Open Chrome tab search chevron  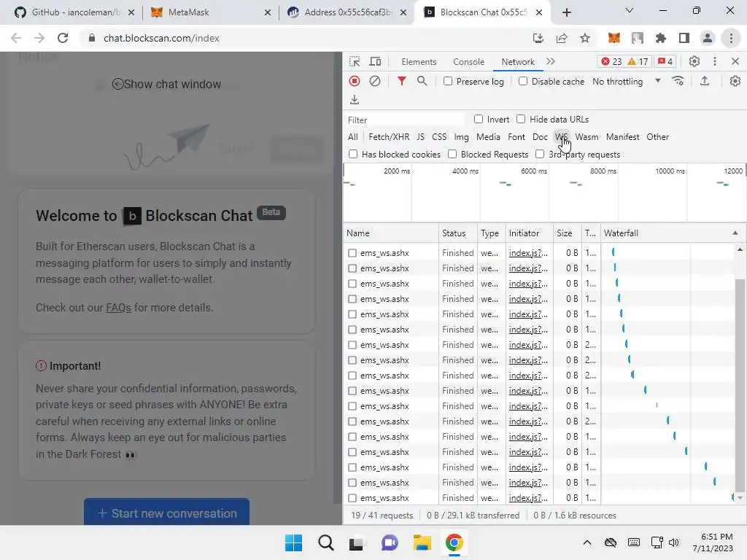630,10
